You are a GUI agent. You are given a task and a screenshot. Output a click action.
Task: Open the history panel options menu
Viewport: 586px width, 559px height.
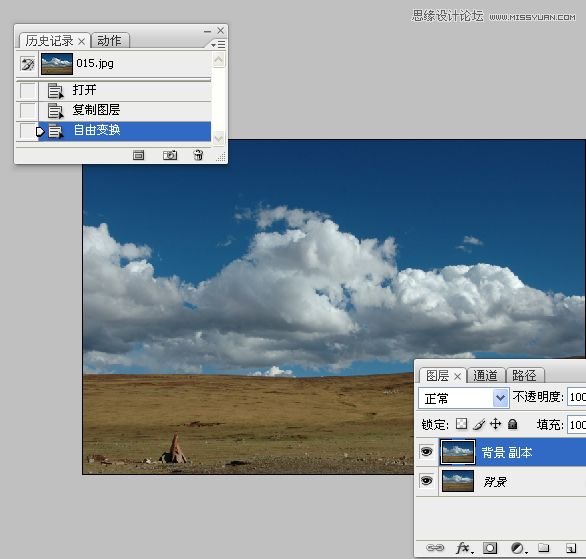(218, 44)
